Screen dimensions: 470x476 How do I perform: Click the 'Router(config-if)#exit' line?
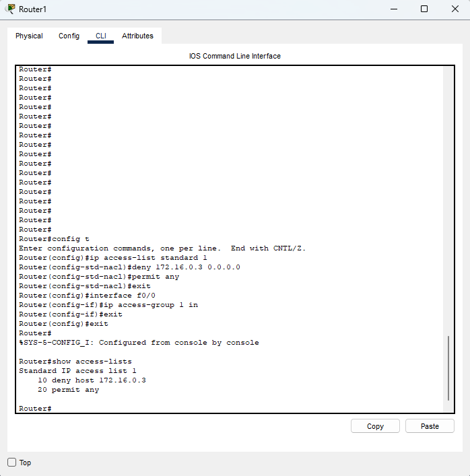click(x=71, y=314)
